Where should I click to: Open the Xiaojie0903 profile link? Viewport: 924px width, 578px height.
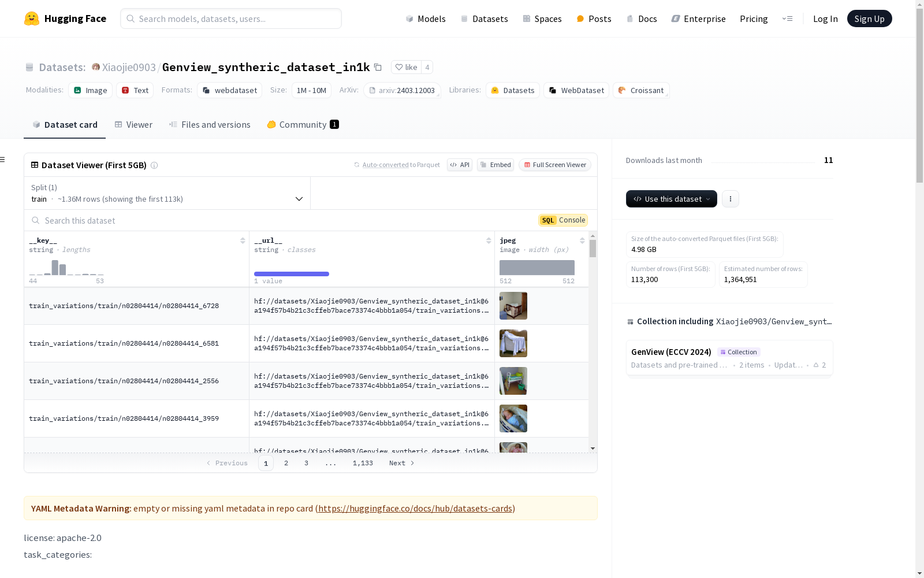129,67
